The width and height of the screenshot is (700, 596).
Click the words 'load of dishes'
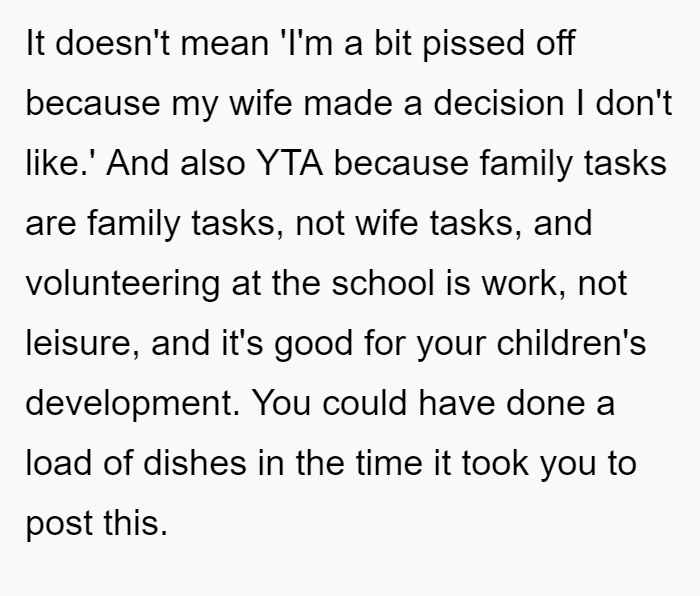136,463
